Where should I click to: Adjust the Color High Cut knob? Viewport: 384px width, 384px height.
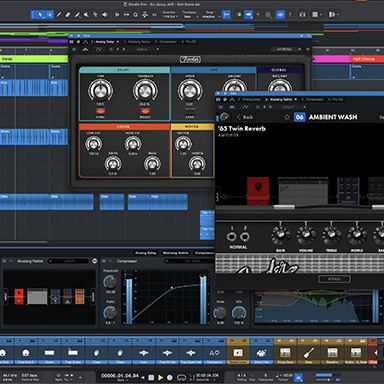point(133,144)
